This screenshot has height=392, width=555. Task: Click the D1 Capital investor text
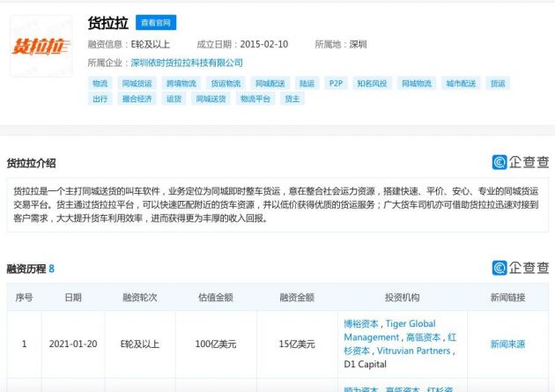366,365
